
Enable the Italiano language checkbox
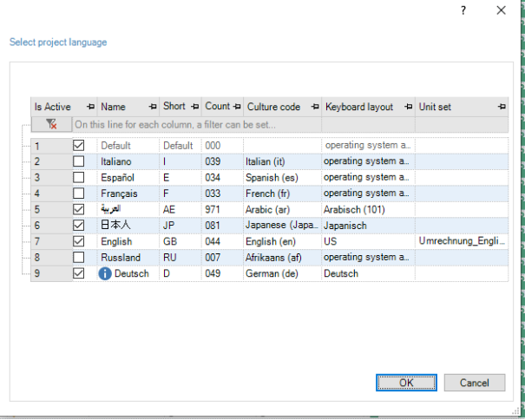point(78,161)
